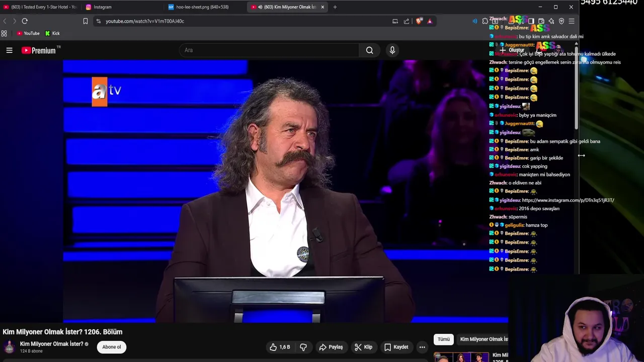
Task: Click the chat message 'byby ya maniqcim'
Action: click(x=537, y=115)
